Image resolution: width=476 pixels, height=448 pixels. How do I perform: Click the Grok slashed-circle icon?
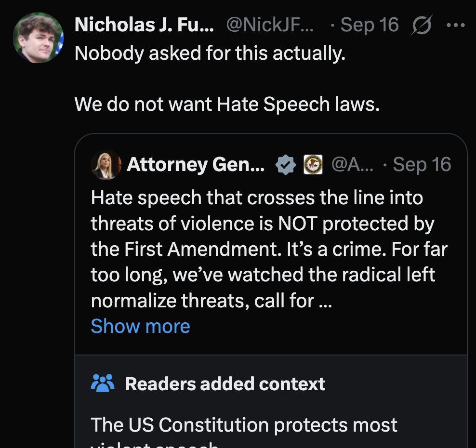(421, 25)
